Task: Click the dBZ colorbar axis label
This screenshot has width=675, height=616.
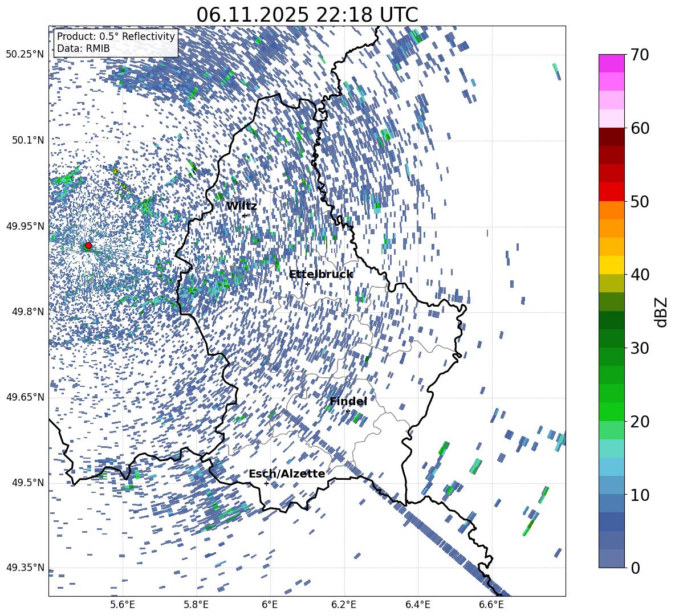Action: (x=662, y=312)
